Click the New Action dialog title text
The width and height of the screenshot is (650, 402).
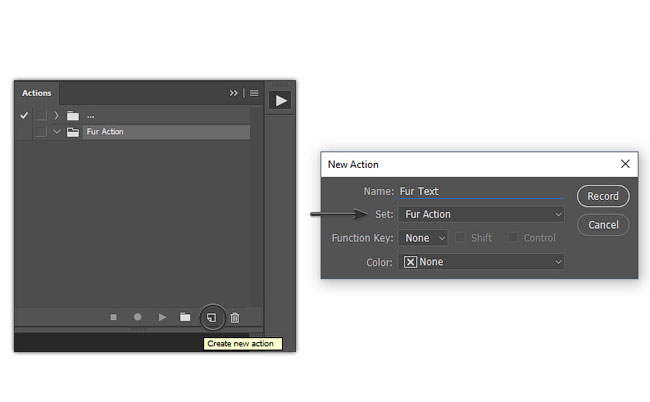(353, 165)
